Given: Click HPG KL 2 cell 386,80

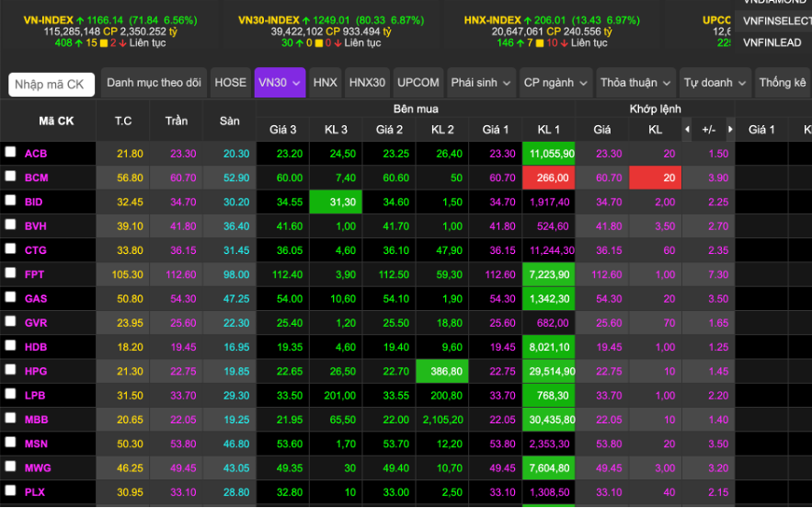Looking at the screenshot, I should (442, 371).
